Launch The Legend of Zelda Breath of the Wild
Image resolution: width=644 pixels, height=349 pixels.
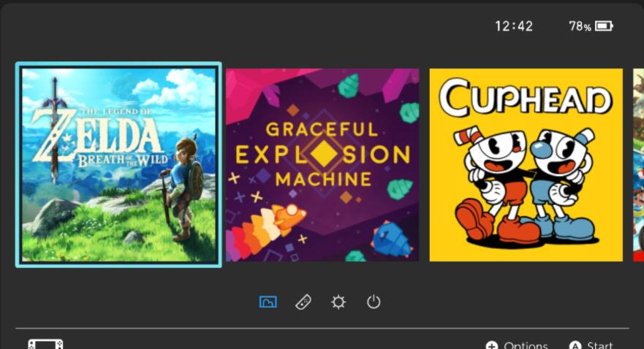[x=118, y=165]
